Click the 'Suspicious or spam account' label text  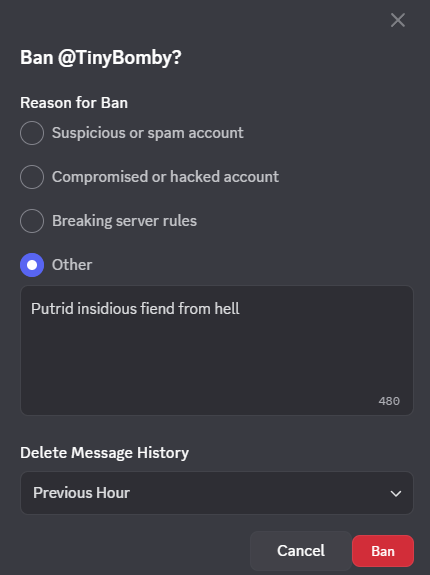tap(147, 133)
